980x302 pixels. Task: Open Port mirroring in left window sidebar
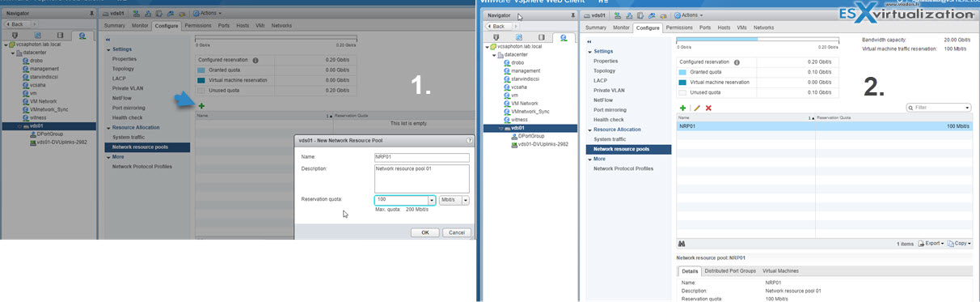tap(129, 108)
